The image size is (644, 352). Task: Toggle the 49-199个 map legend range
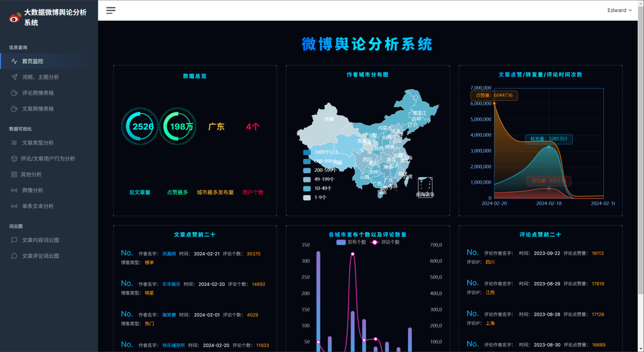(318, 179)
